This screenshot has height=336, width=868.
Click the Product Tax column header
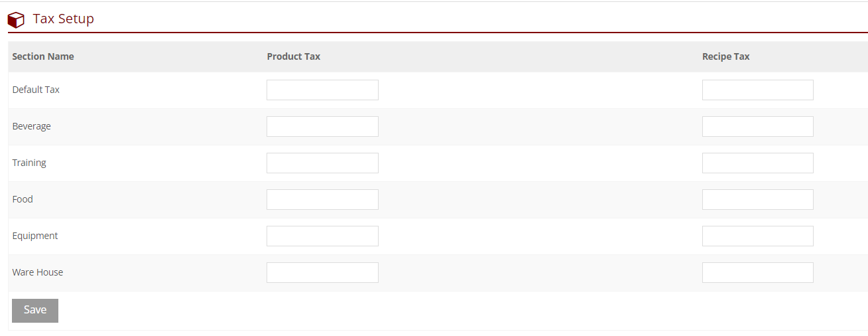click(294, 56)
